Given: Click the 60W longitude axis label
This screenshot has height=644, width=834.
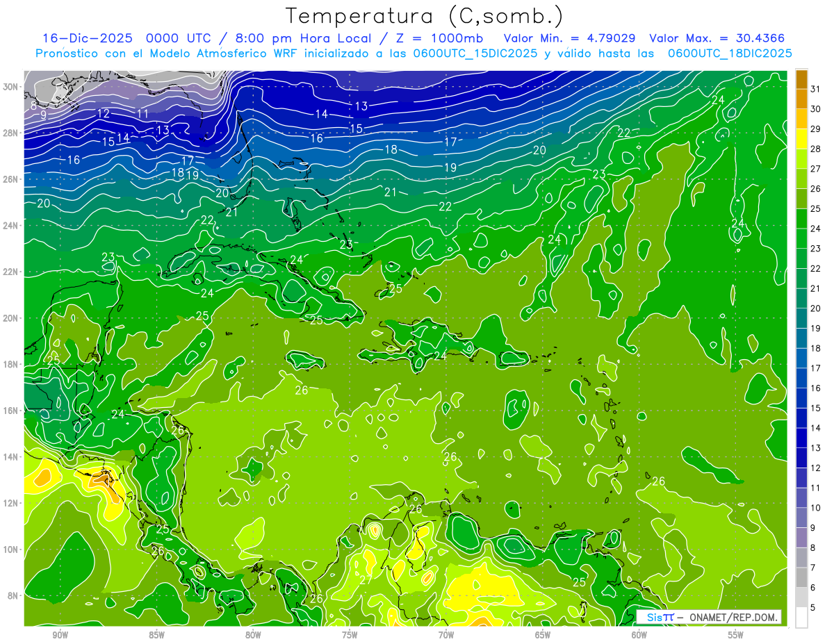Looking at the screenshot, I should (639, 635).
